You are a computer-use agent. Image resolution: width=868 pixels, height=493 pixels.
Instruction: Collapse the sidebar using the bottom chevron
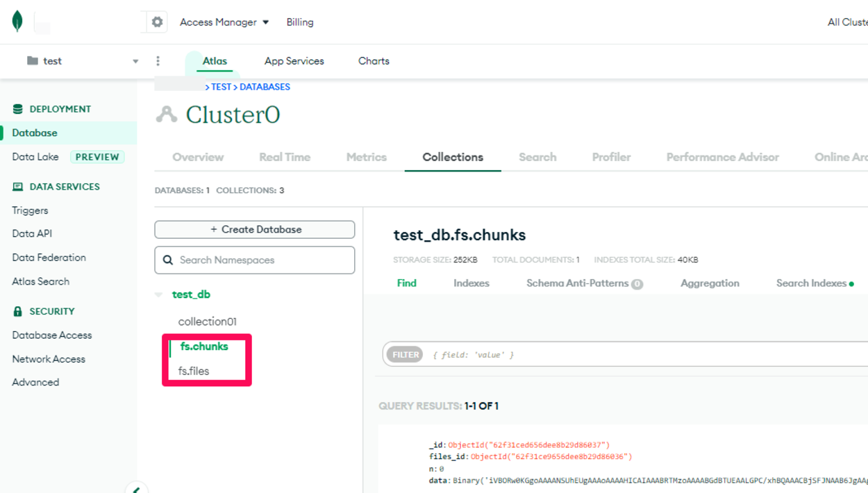coord(136,490)
